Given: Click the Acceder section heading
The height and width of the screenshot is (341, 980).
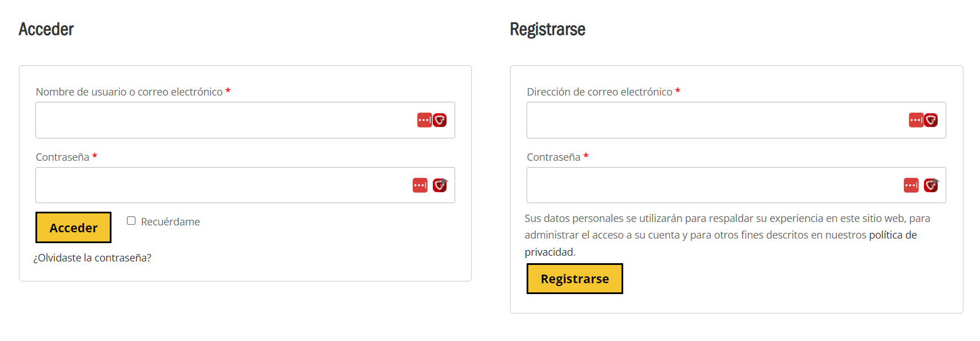Looking at the screenshot, I should 46,29.
